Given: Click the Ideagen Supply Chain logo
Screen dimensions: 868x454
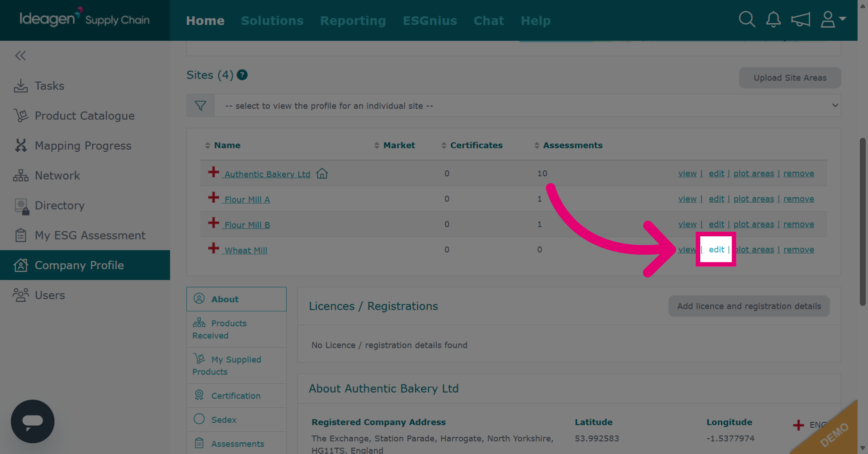Looking at the screenshot, I should pyautogui.click(x=85, y=18).
